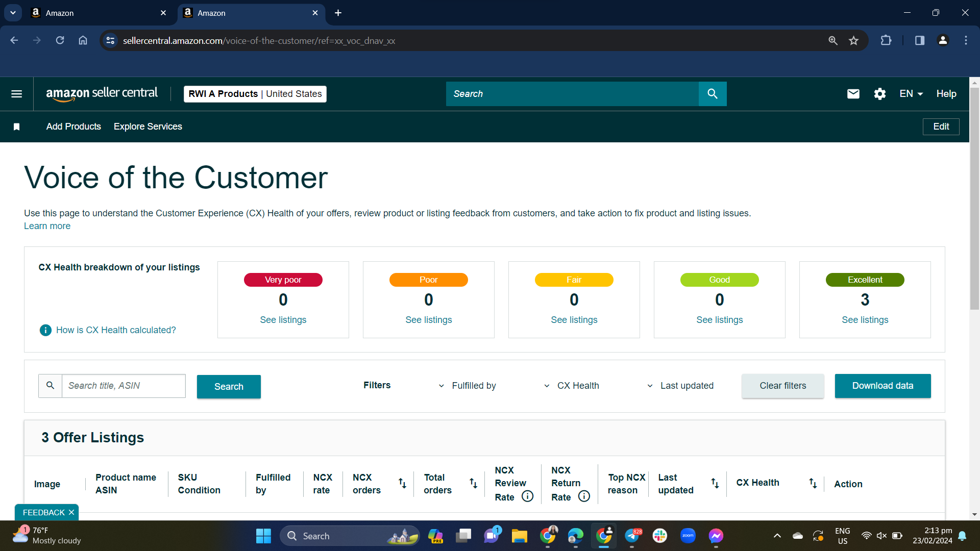
Task: Click the browser address bar URL
Action: pos(259,40)
